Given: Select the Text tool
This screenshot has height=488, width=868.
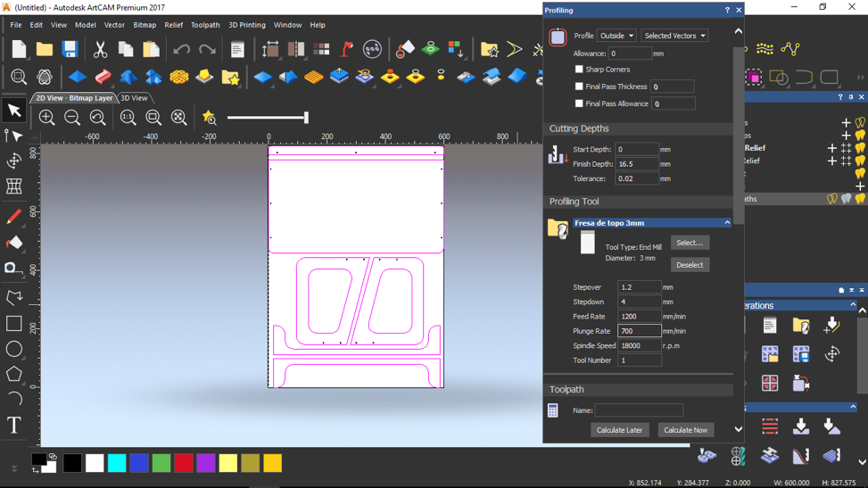Looking at the screenshot, I should coord(14,426).
